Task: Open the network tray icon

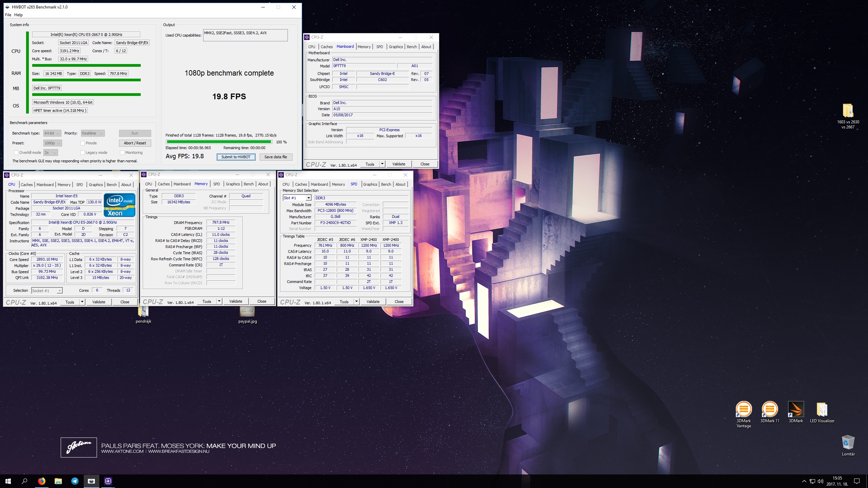Action: coord(812,481)
